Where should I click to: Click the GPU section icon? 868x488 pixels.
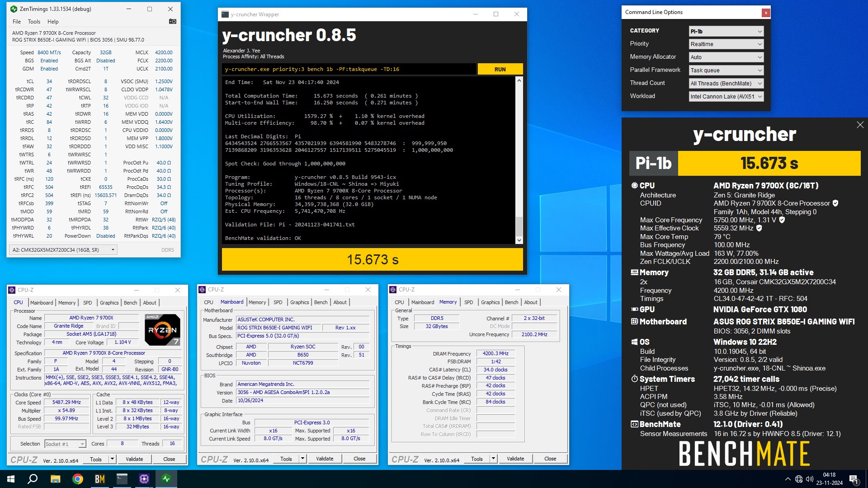tap(634, 310)
